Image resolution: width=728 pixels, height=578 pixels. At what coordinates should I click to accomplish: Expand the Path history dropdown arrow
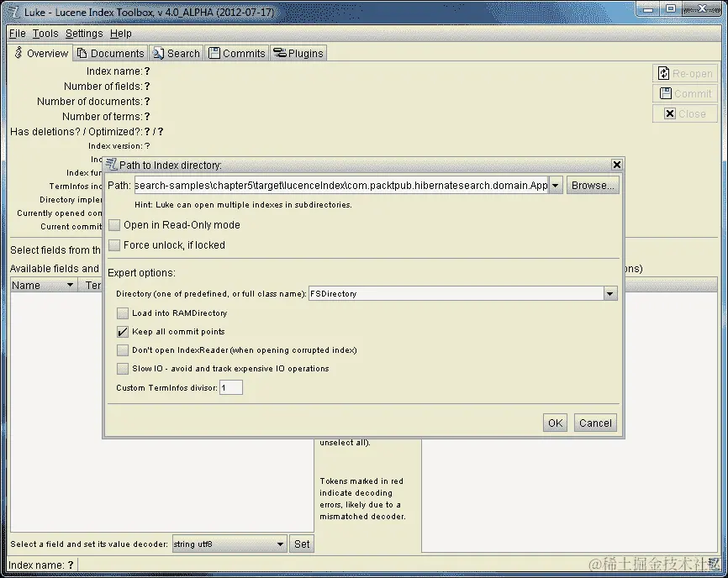[556, 185]
